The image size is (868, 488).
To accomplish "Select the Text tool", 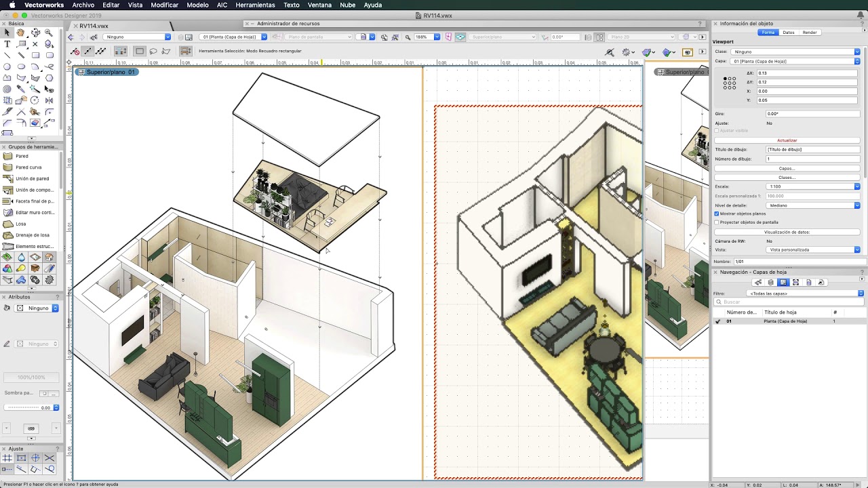I will point(7,44).
